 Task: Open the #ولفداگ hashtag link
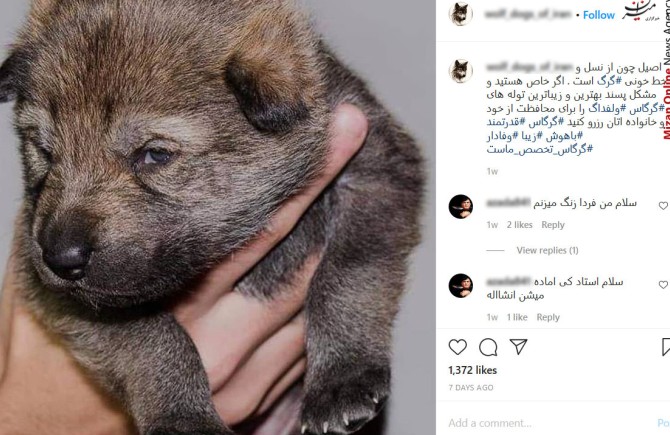604,109
